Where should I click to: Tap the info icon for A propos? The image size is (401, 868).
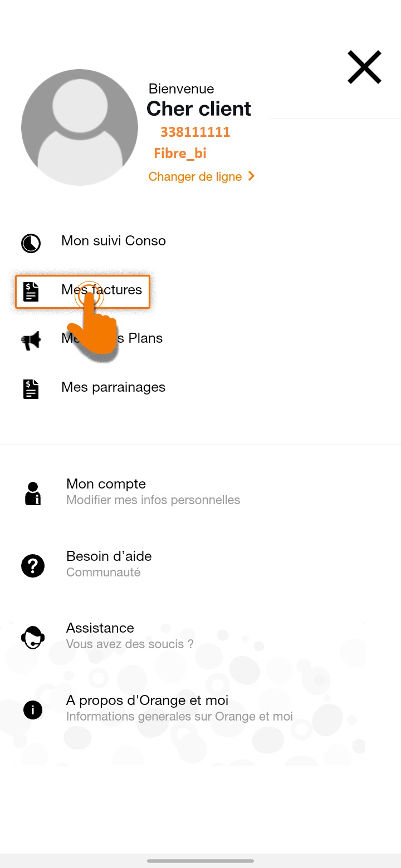tap(33, 710)
